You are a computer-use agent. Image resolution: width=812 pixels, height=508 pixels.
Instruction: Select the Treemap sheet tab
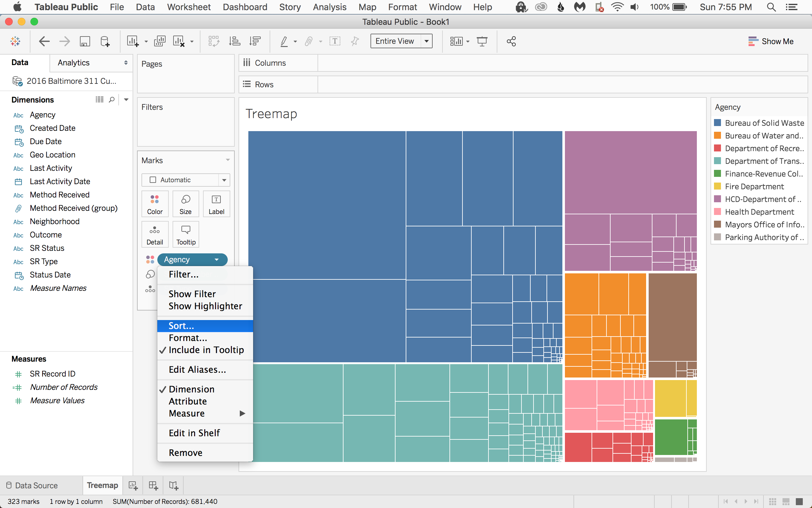(102, 485)
